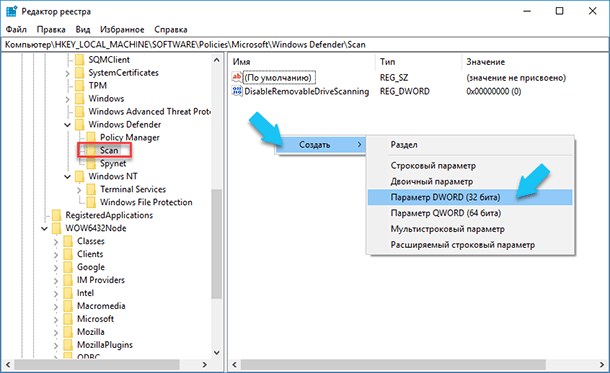Click the IM Providers folder icon
This screenshot has width=610, height=373.
68,280
